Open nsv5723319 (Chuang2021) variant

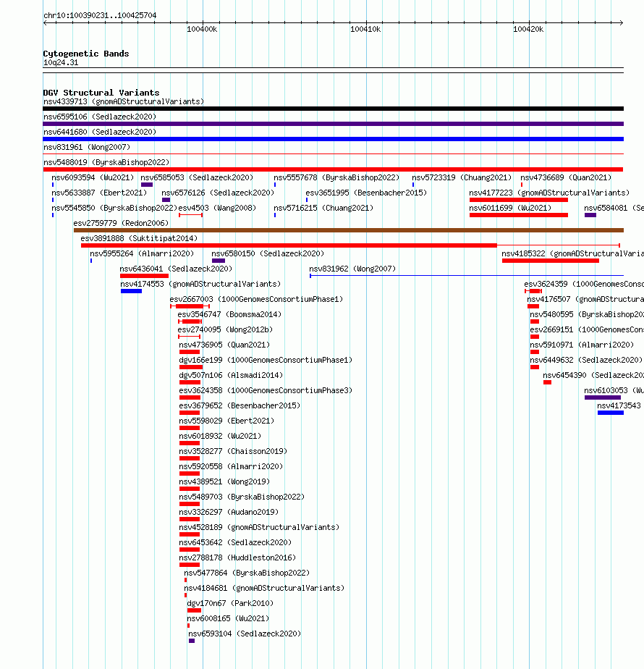[x=462, y=177]
